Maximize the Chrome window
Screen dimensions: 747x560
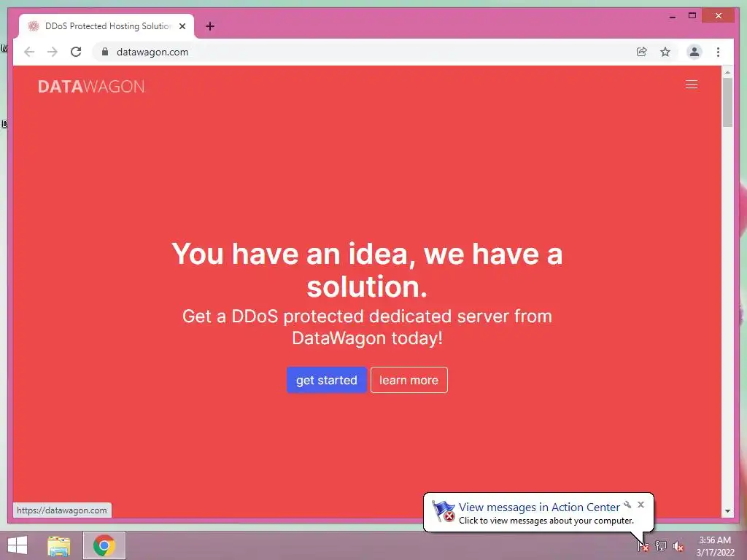[692, 16]
